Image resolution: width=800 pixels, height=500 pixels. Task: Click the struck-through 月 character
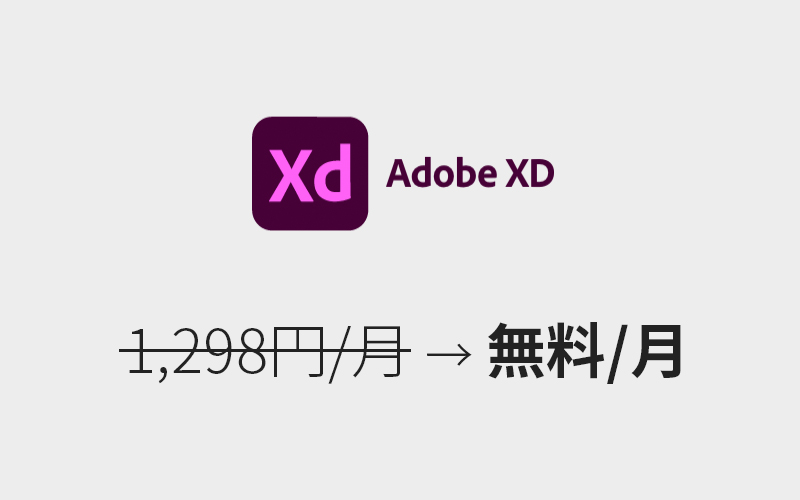(x=378, y=352)
